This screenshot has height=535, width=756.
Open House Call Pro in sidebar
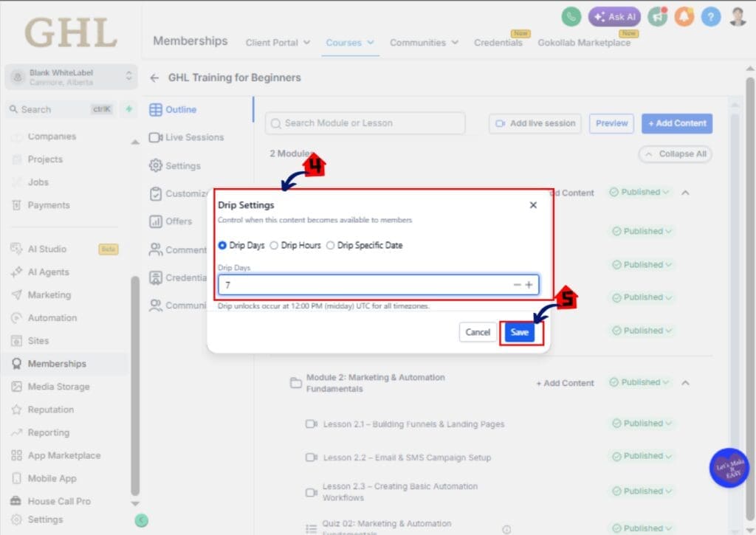(x=59, y=501)
